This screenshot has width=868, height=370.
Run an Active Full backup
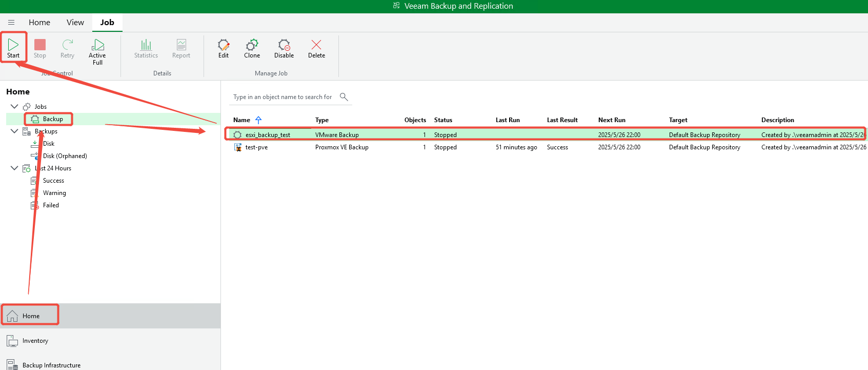(97, 51)
